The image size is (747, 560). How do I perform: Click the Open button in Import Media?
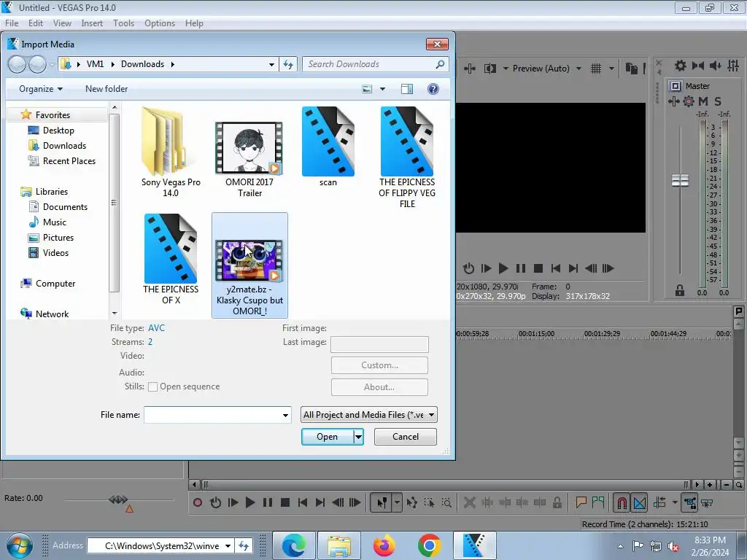click(x=328, y=437)
